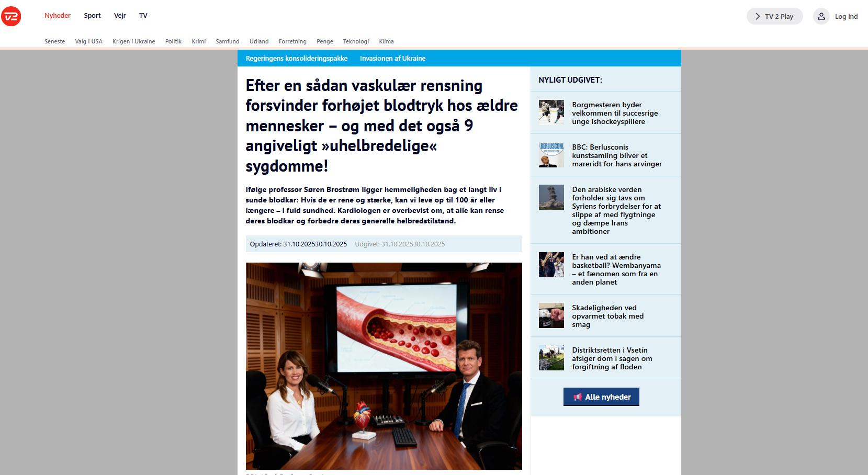868x475 pixels.
Task: Open the Vejr section
Action: click(x=120, y=16)
